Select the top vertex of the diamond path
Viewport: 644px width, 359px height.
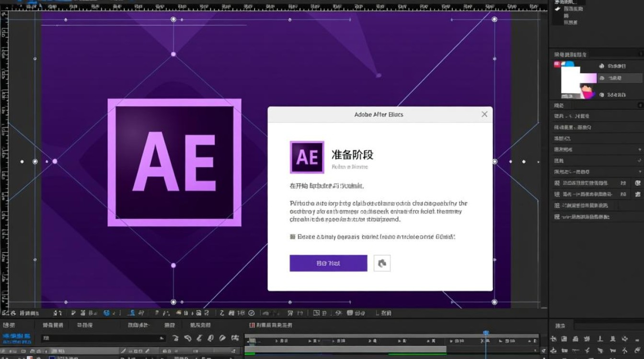tap(173, 54)
